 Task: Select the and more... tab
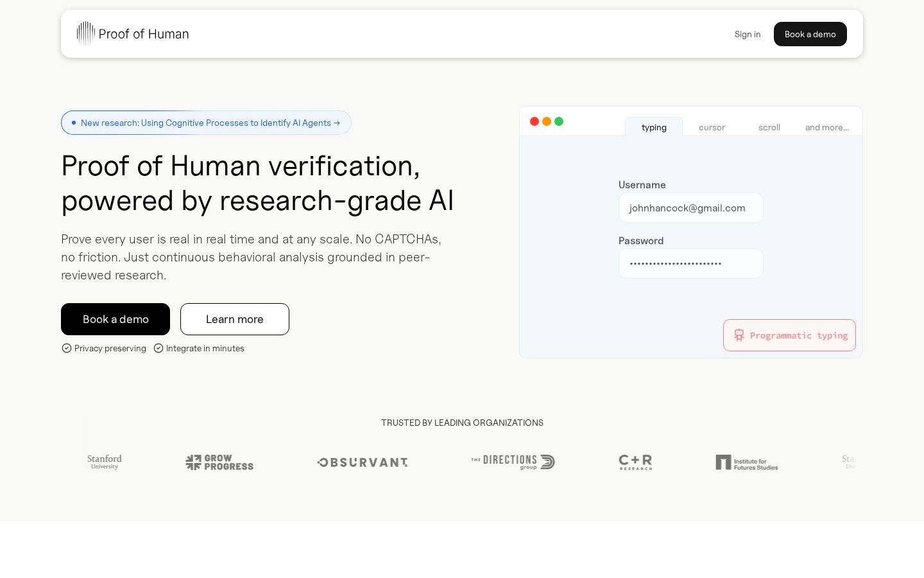[x=827, y=127]
